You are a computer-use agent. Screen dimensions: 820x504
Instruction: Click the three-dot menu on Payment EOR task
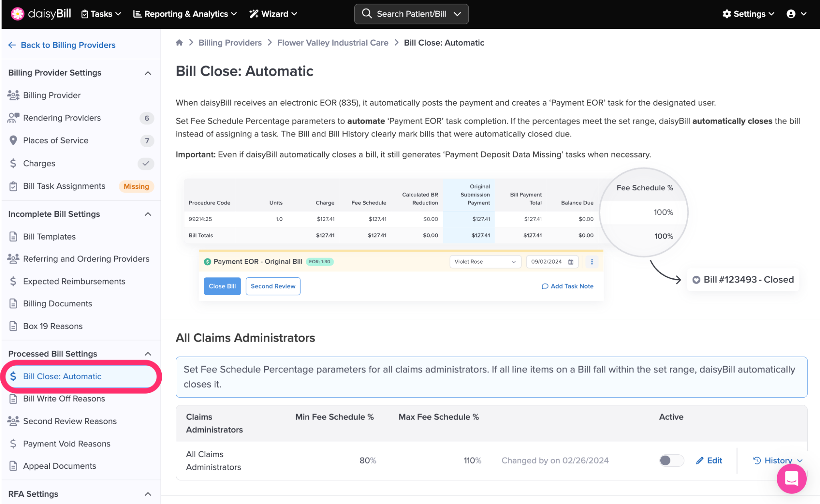[x=592, y=262]
